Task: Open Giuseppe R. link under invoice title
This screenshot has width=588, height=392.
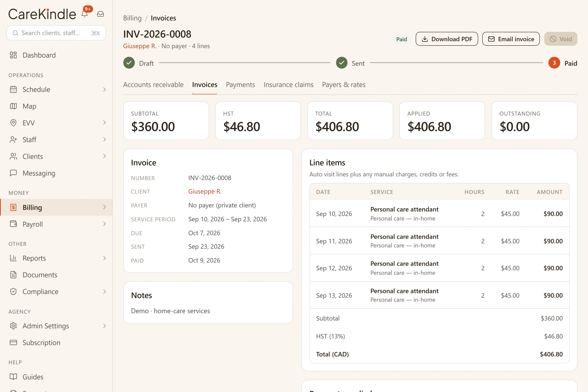Action: tap(139, 46)
